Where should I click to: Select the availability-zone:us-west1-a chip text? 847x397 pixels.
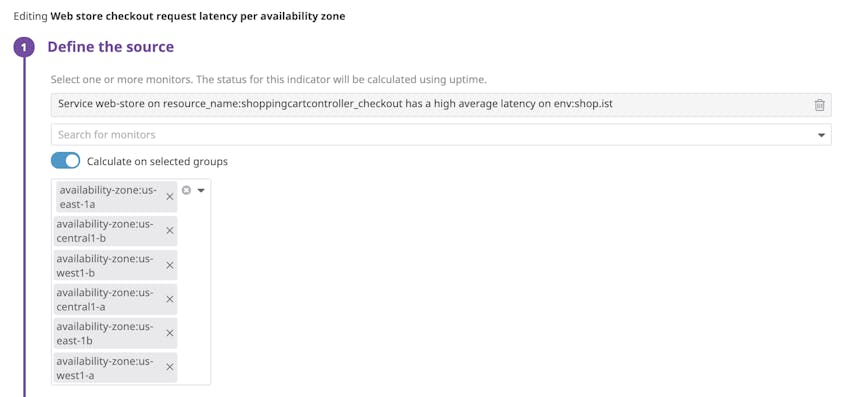[x=105, y=367]
